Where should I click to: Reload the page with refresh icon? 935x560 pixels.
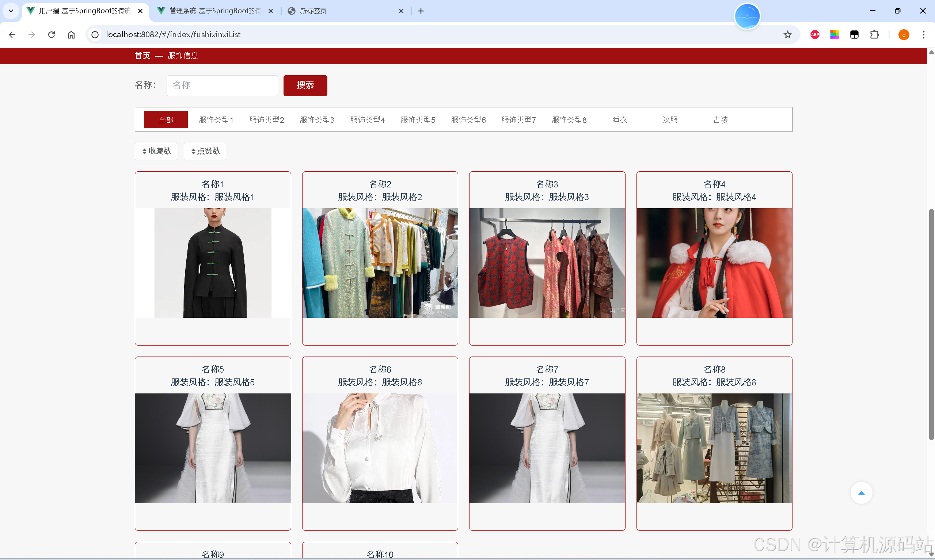pos(52,35)
